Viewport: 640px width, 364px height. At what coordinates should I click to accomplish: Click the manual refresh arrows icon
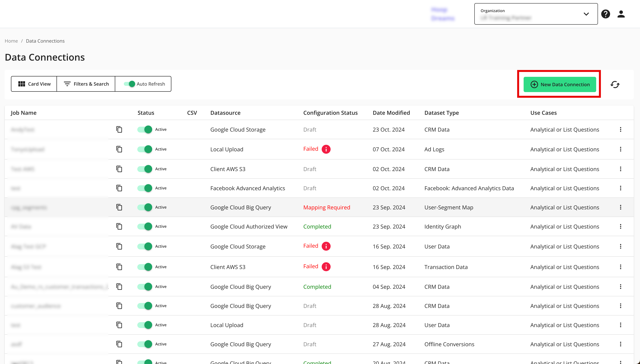pos(615,84)
